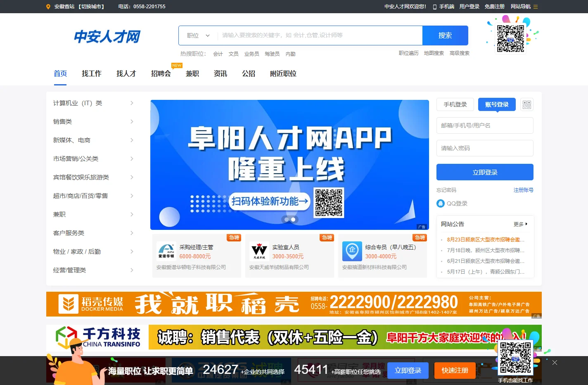Open the 职位遍历 link
Viewport: 588px width, 385px height.
click(409, 53)
